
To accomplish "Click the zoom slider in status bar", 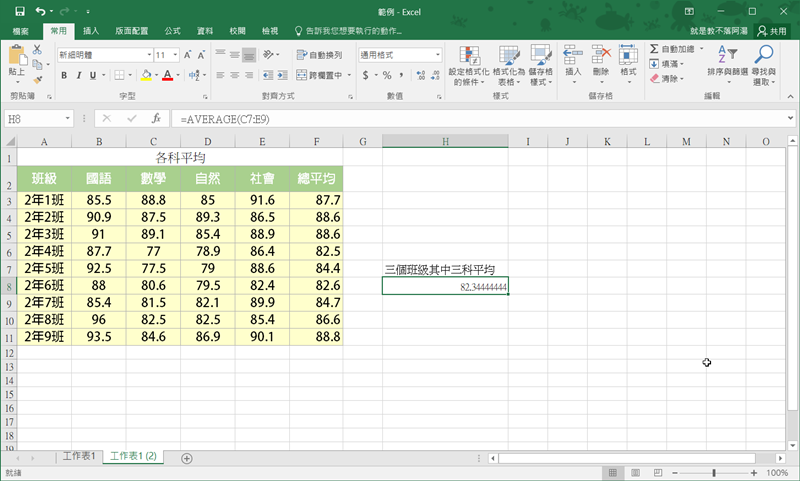I will [713, 472].
